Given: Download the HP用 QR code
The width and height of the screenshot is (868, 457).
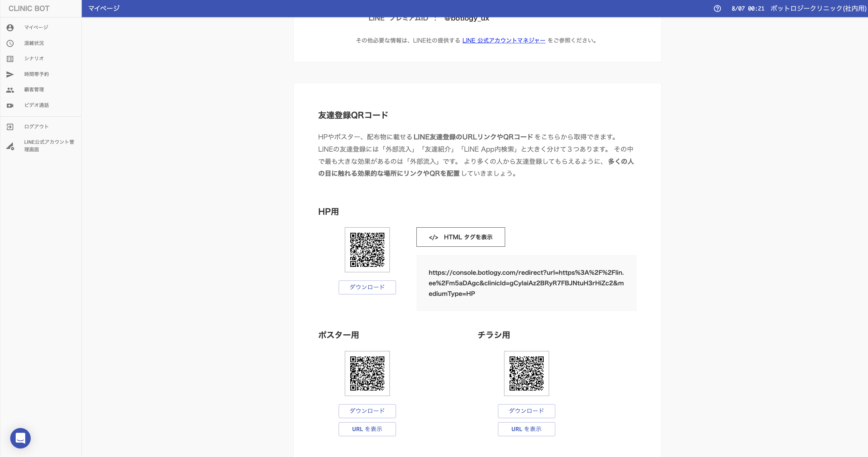Looking at the screenshot, I should 367,287.
